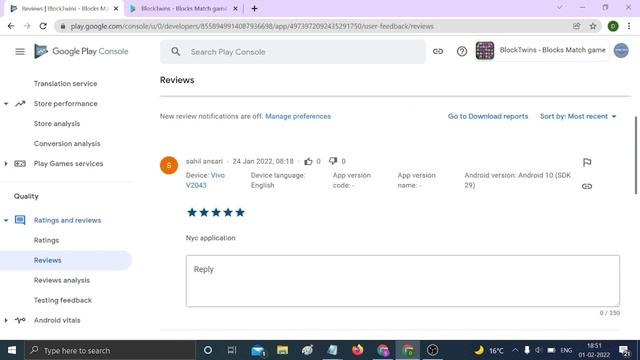Reload the browser page
This screenshot has height=360, width=640.
(x=43, y=26)
